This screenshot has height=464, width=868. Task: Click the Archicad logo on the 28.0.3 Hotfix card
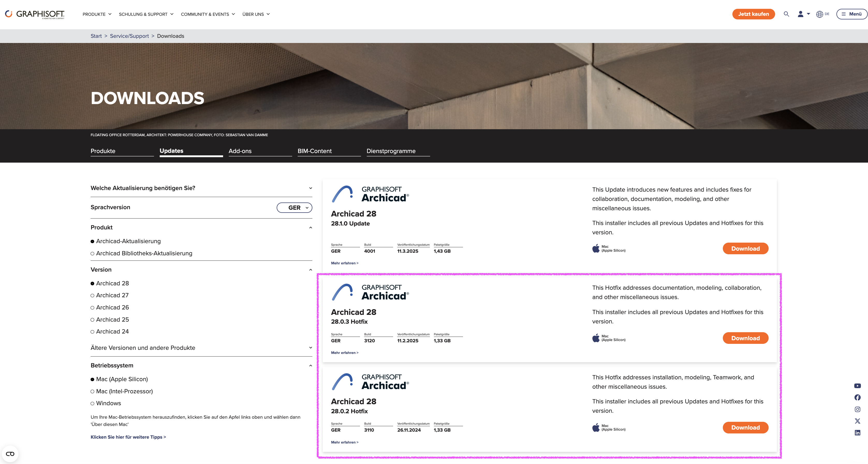pos(370,292)
